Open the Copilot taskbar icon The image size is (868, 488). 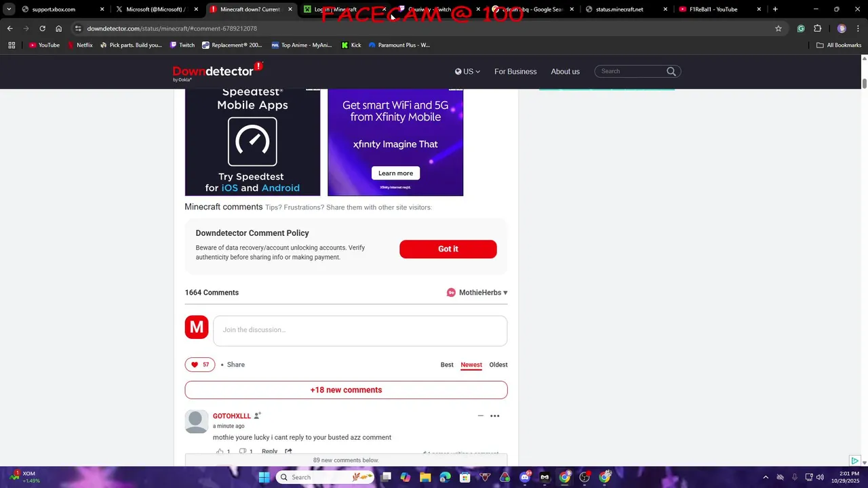(x=406, y=477)
